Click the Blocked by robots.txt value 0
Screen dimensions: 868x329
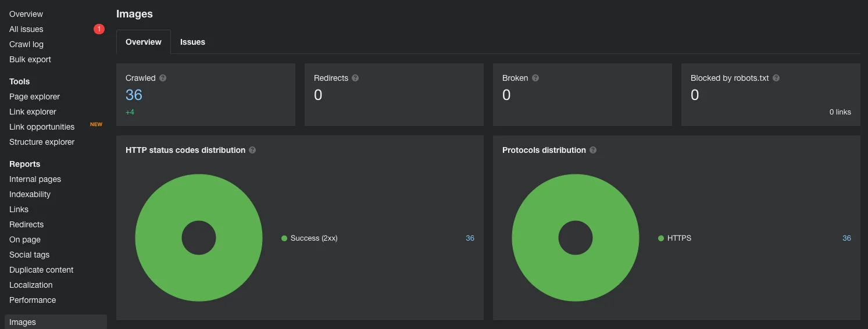click(x=695, y=95)
